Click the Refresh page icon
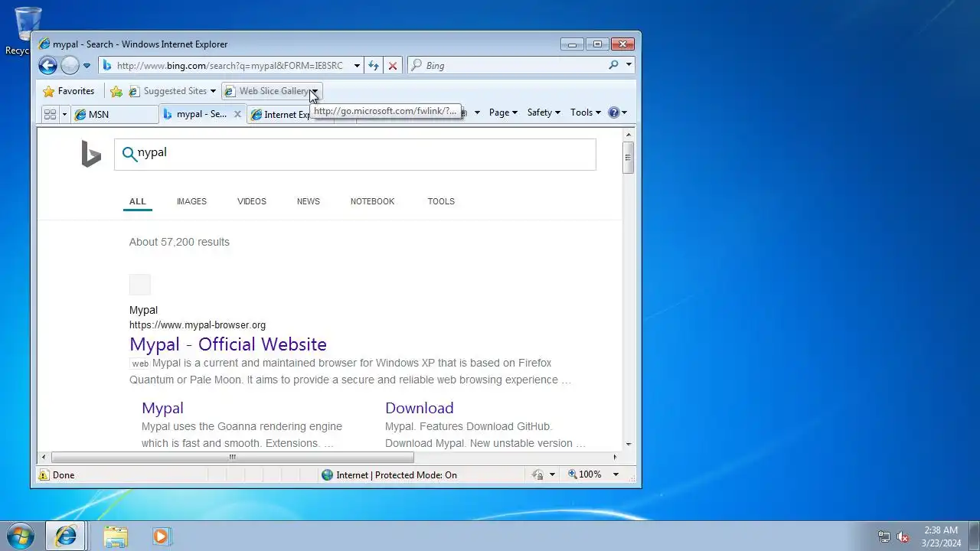The width and height of the screenshot is (980, 551). (x=374, y=66)
